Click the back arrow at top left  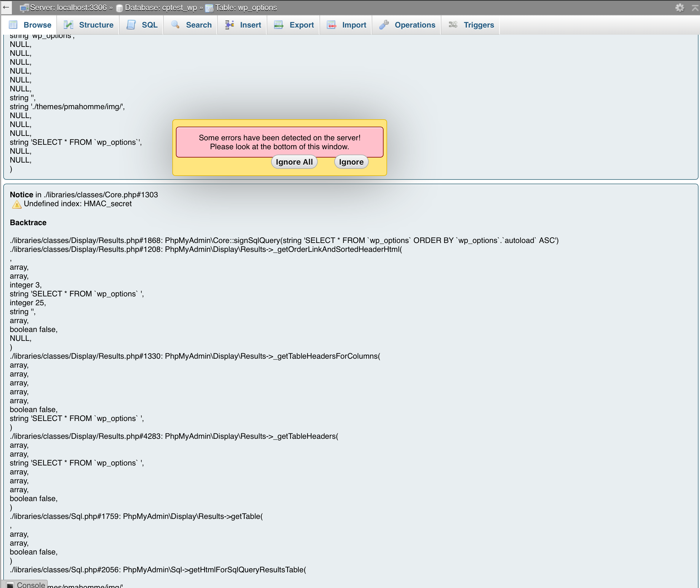coord(6,7)
